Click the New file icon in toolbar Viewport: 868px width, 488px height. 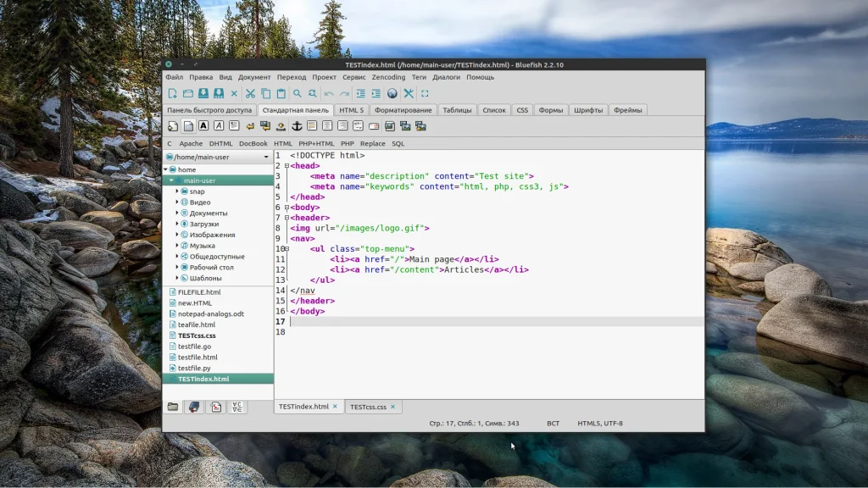point(172,93)
